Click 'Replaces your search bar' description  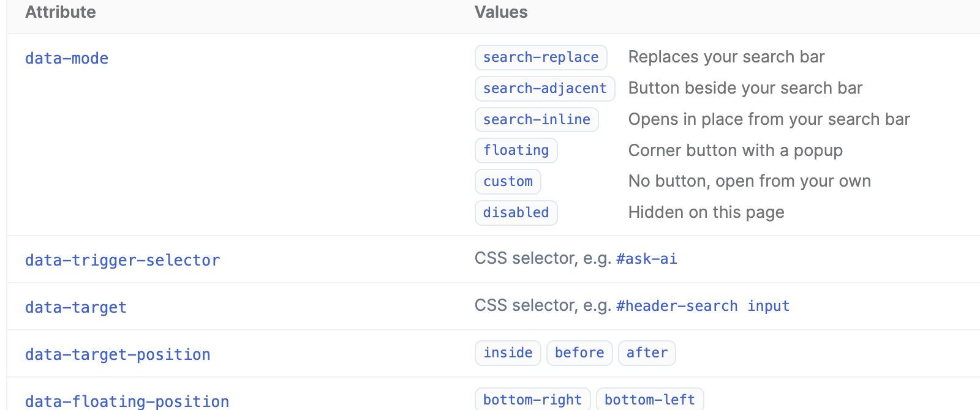click(726, 57)
